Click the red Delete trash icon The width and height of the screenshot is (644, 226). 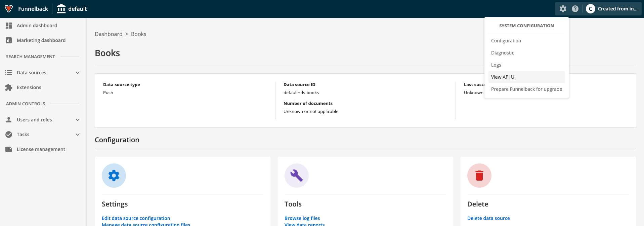[479, 176]
